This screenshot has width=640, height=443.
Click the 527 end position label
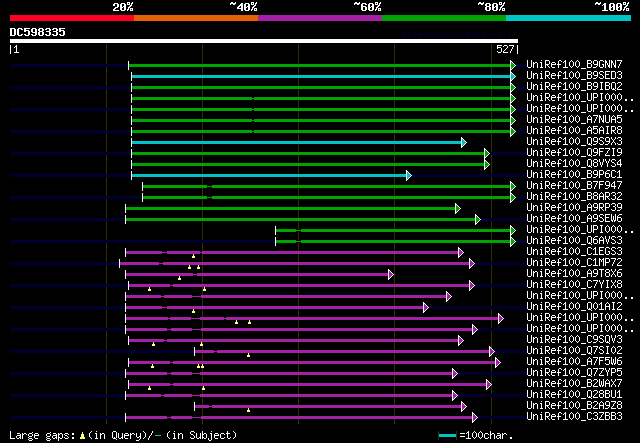coord(505,49)
